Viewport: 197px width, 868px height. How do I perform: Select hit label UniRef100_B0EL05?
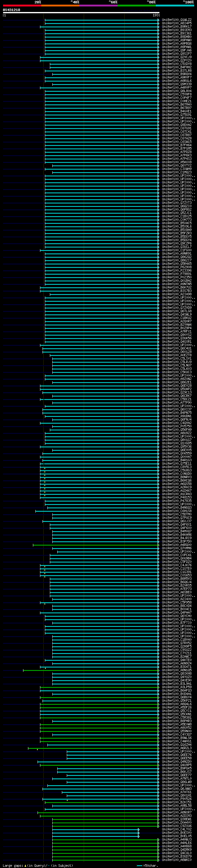pos(176,837)
